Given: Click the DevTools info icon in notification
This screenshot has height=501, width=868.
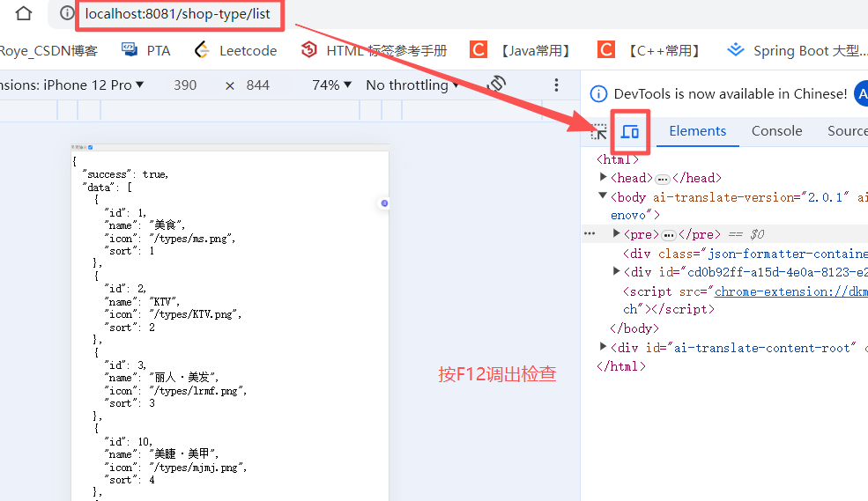Looking at the screenshot, I should 598,94.
